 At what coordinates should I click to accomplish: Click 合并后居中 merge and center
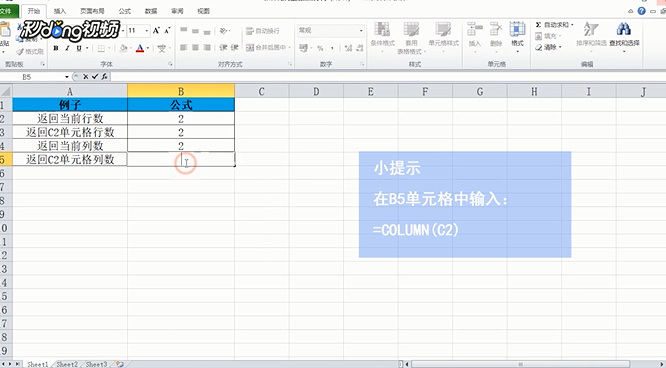click(x=265, y=48)
